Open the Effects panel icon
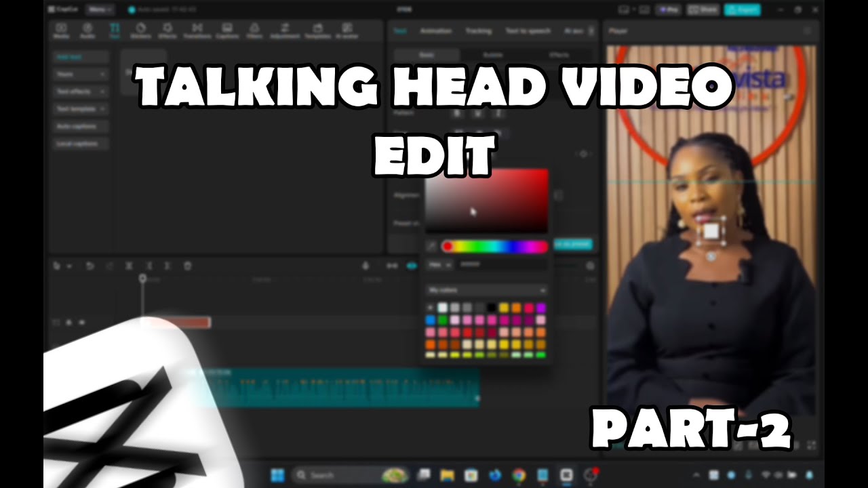The image size is (868, 488). 167,30
